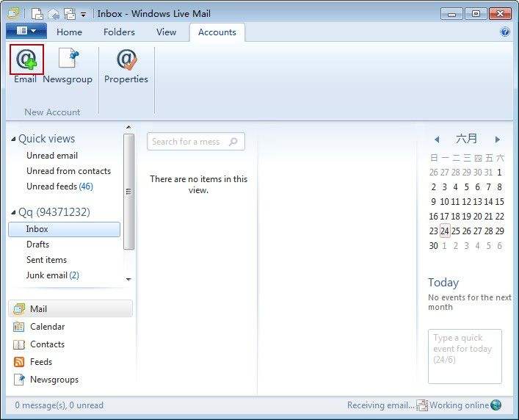The image size is (519, 420).
Task: Click the Windows Live Mail title bar icon
Action: tap(13, 13)
